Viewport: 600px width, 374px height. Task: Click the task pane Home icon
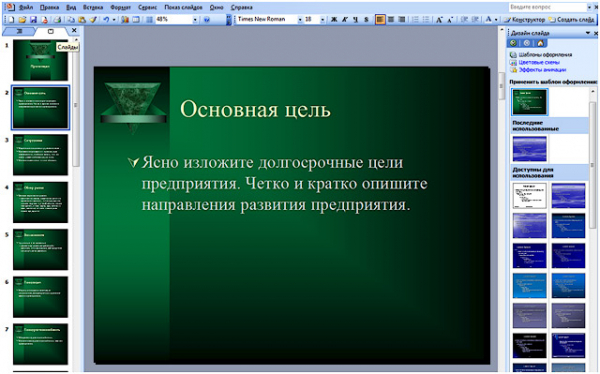pos(540,43)
